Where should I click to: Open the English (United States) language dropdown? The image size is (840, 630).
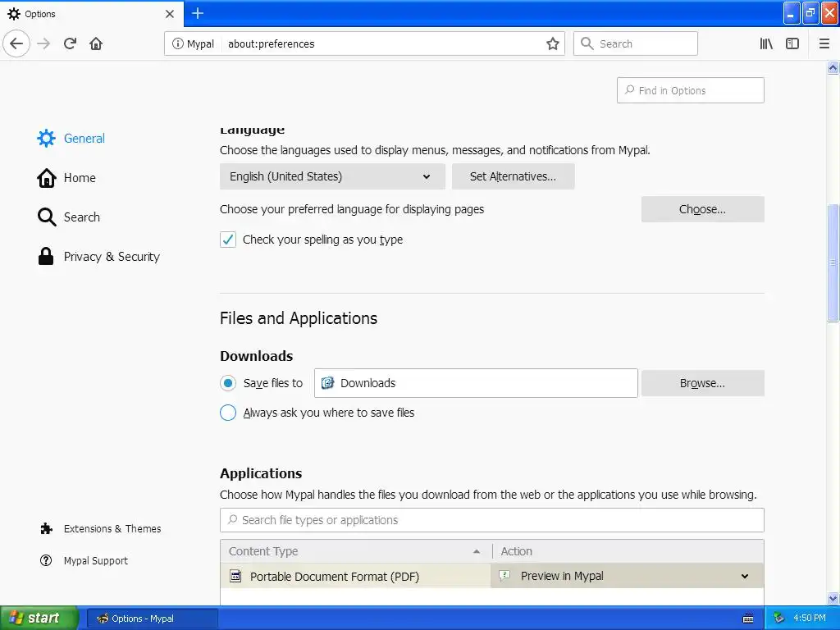coord(332,176)
